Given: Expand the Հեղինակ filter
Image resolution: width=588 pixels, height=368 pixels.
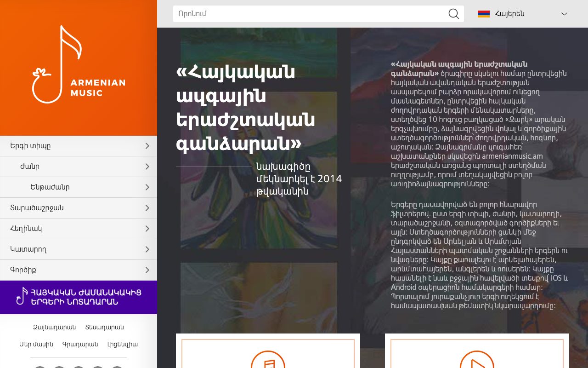Looking at the screenshot, I should click(x=79, y=229).
